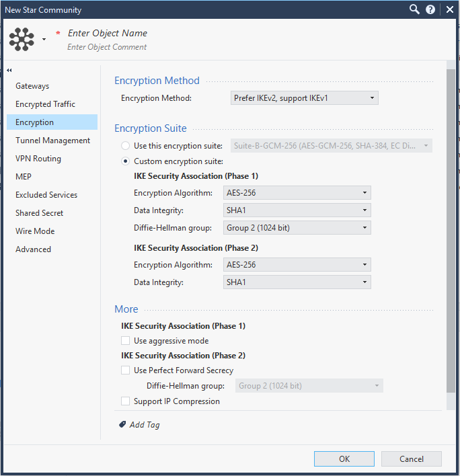Open the Phase 2 Data Integrity dropdown
This screenshot has width=460, height=476.
point(297,282)
